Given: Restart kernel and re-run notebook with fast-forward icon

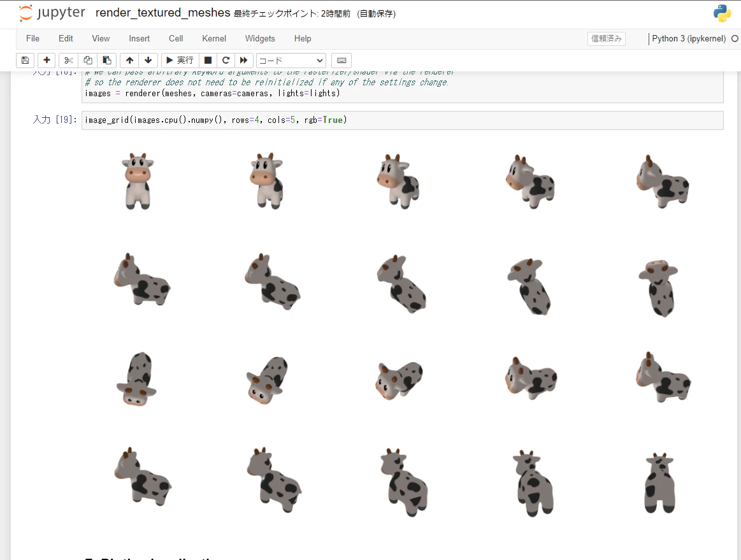Looking at the screenshot, I should click(244, 60).
